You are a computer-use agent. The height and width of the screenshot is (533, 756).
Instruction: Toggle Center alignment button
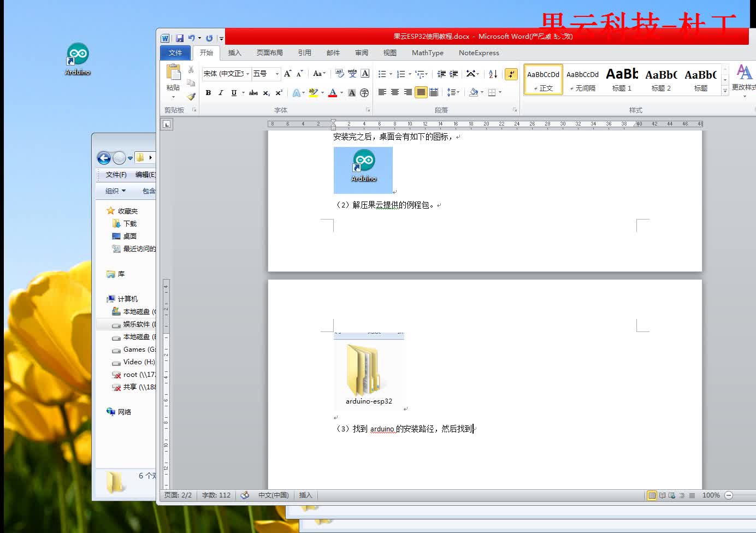click(395, 92)
